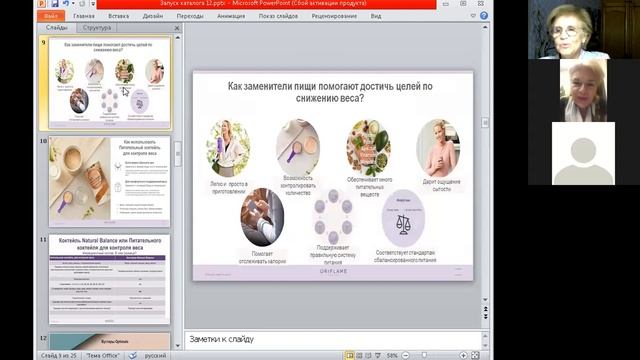Click the Next Slide double-arrow button
The width and height of the screenshot is (640, 360).
point(485,316)
